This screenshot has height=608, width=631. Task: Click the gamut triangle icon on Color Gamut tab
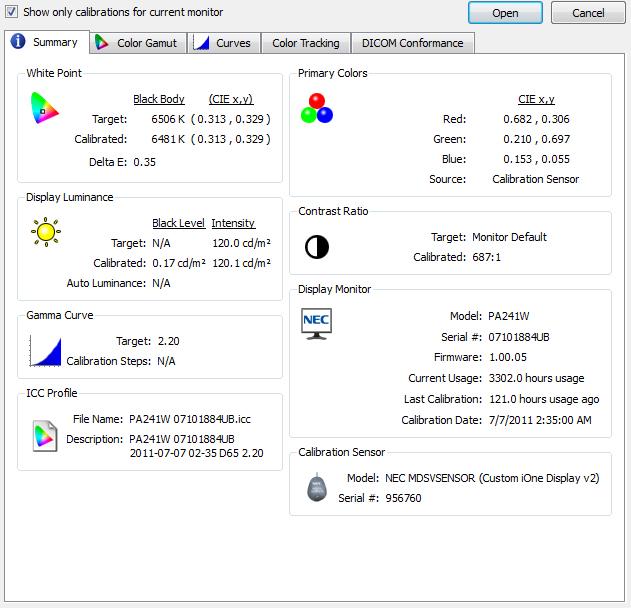[x=101, y=42]
